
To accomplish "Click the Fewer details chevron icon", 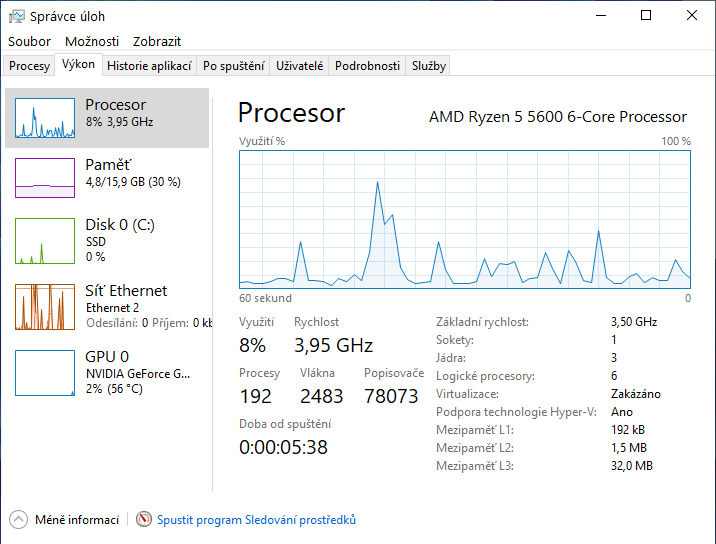I will [19, 520].
